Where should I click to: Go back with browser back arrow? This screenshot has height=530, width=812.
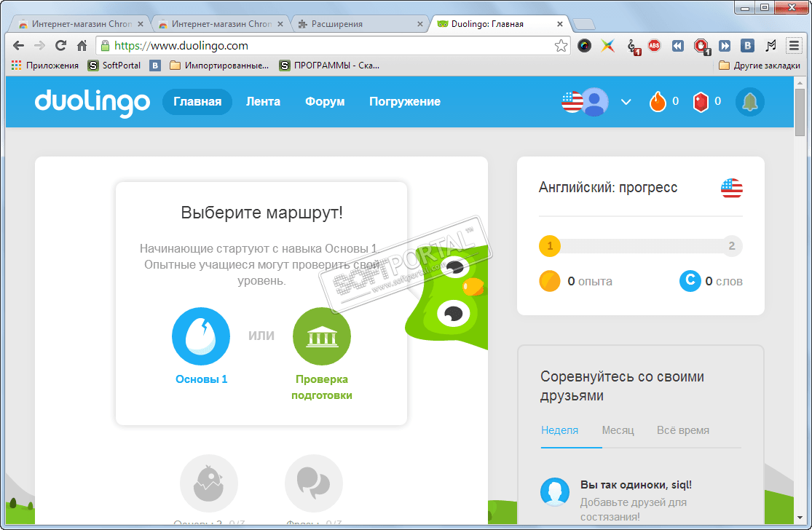point(19,46)
